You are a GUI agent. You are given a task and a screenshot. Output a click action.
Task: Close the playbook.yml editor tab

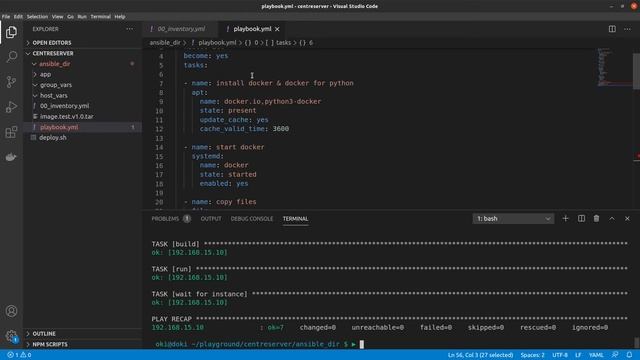point(277,29)
